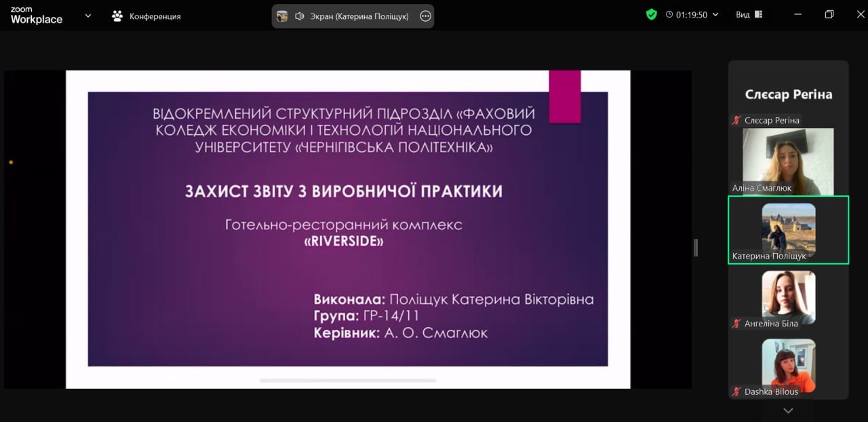Click the Аліна Смаглюк name label
868x422 pixels.
point(762,188)
